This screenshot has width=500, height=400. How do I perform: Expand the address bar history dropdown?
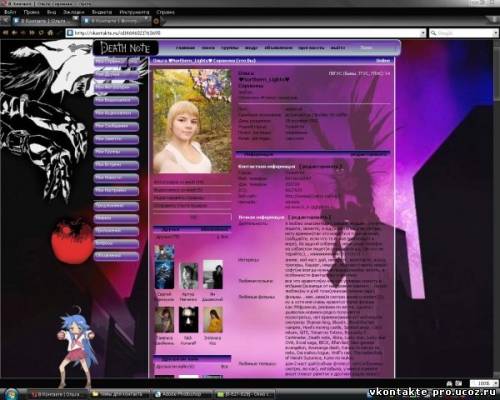pyautogui.click(x=423, y=33)
